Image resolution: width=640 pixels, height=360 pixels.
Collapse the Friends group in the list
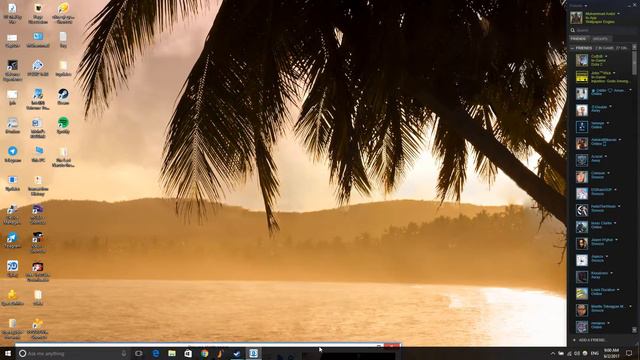pos(572,48)
